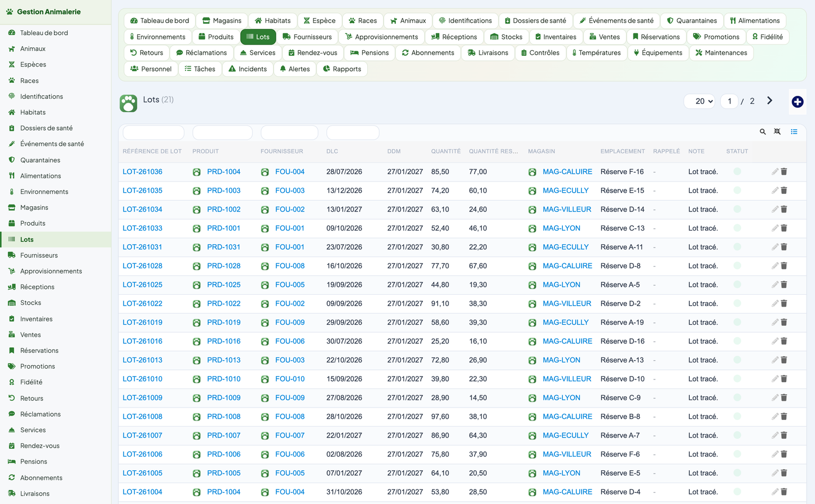This screenshot has width=815, height=504.
Task: Toggle the status circle of LOT-261033
Action: (x=737, y=228)
